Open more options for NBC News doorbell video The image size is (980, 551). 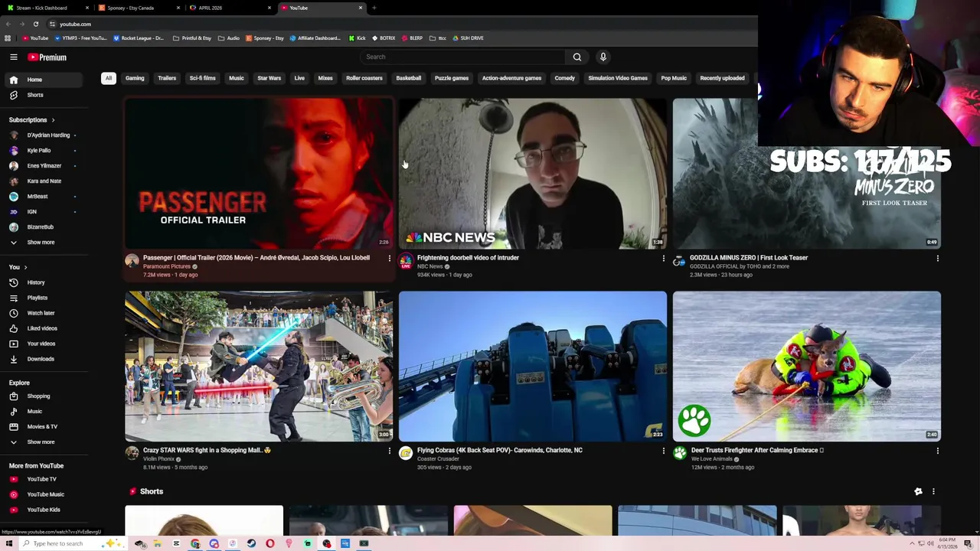tap(663, 259)
